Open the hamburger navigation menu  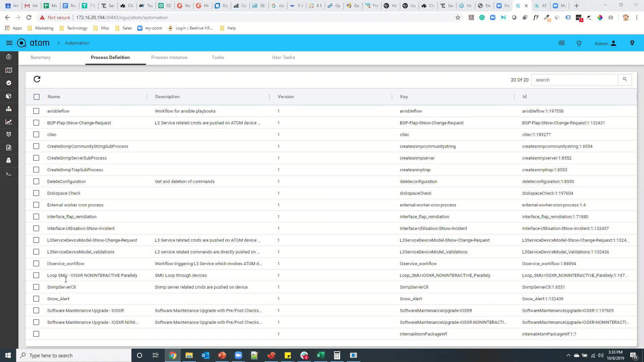9,43
